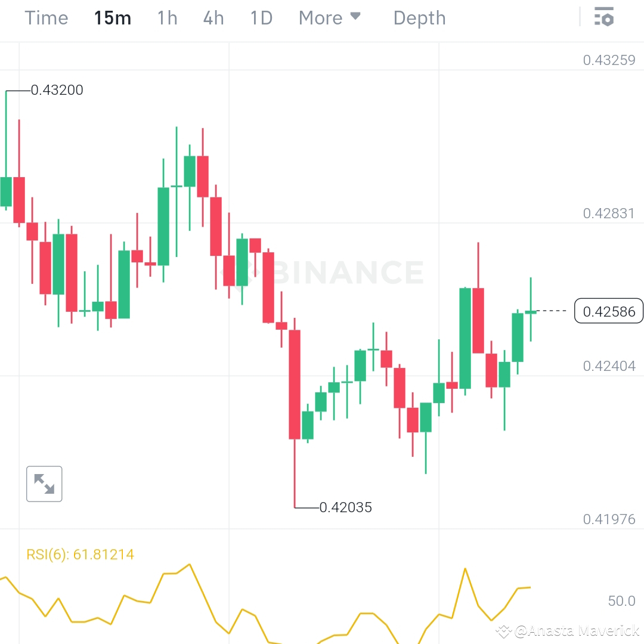Expand the More timeframes list
This screenshot has height=644, width=644.
click(329, 18)
